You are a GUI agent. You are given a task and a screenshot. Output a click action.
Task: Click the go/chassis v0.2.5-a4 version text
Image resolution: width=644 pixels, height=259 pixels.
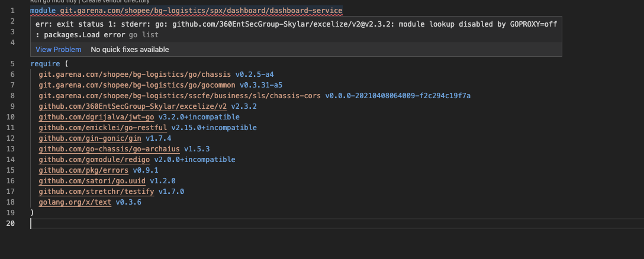click(x=255, y=75)
